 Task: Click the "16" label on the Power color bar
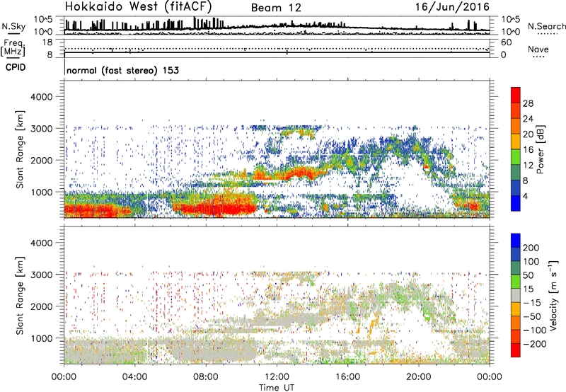(528, 150)
